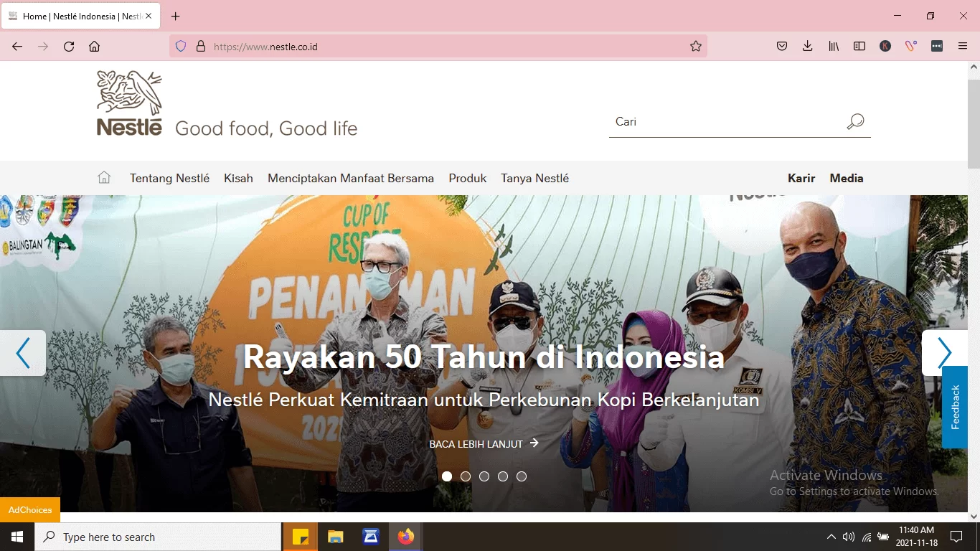Open the Karir link
The width and height of the screenshot is (980, 551).
[x=801, y=178]
